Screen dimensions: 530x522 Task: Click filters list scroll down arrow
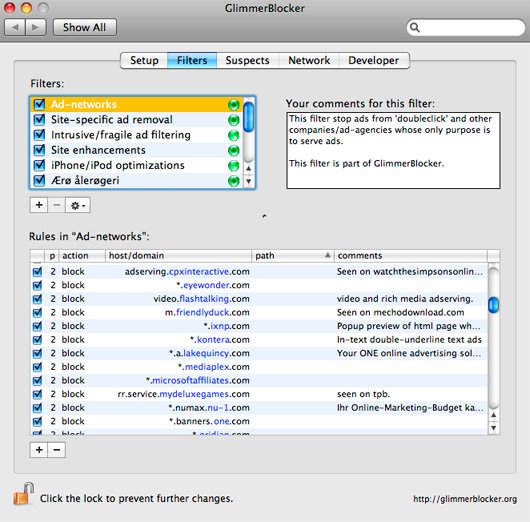tap(248, 182)
